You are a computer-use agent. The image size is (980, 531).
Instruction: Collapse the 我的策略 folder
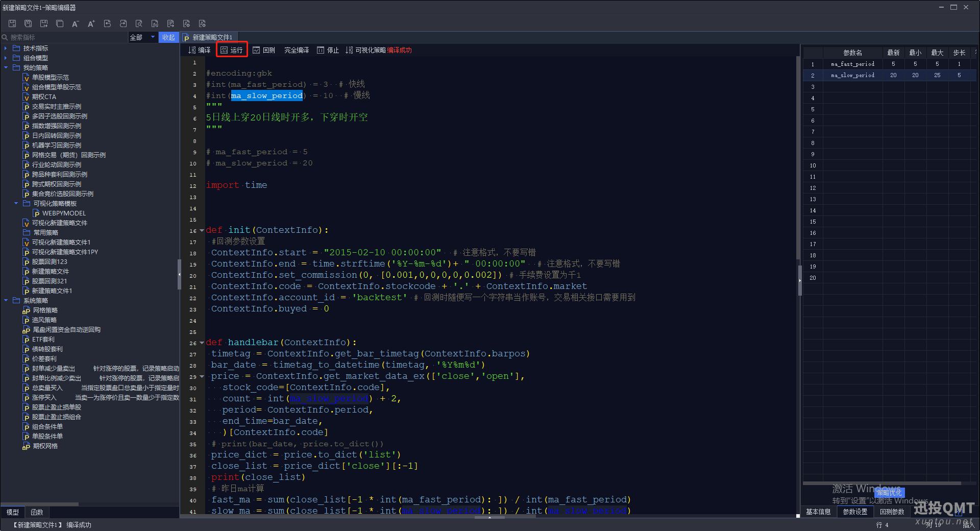tap(6, 67)
